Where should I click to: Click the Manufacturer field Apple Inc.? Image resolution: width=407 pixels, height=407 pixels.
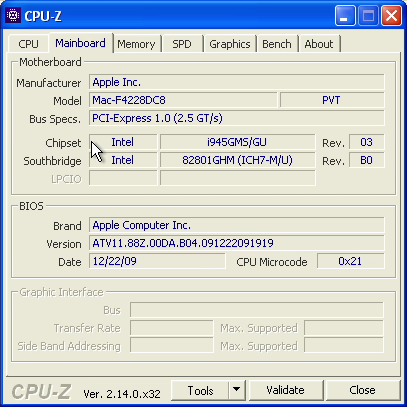(x=237, y=82)
